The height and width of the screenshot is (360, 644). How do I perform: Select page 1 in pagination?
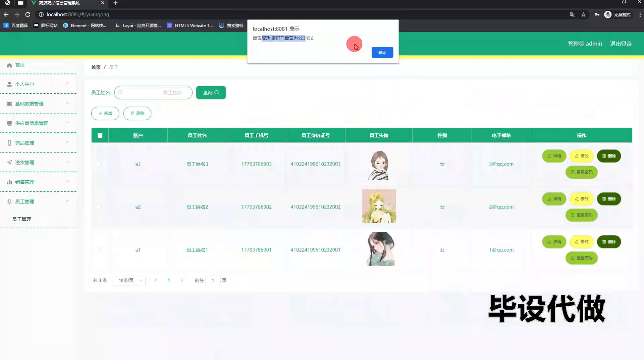[169, 280]
